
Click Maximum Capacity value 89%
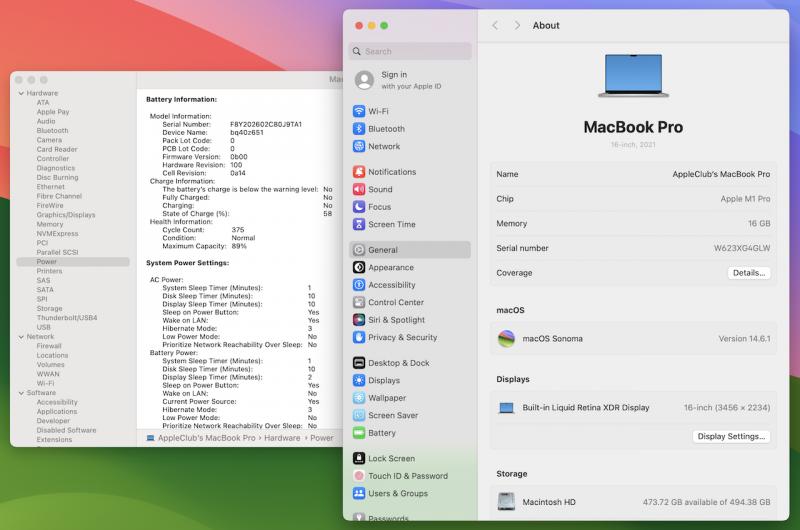[x=239, y=246]
